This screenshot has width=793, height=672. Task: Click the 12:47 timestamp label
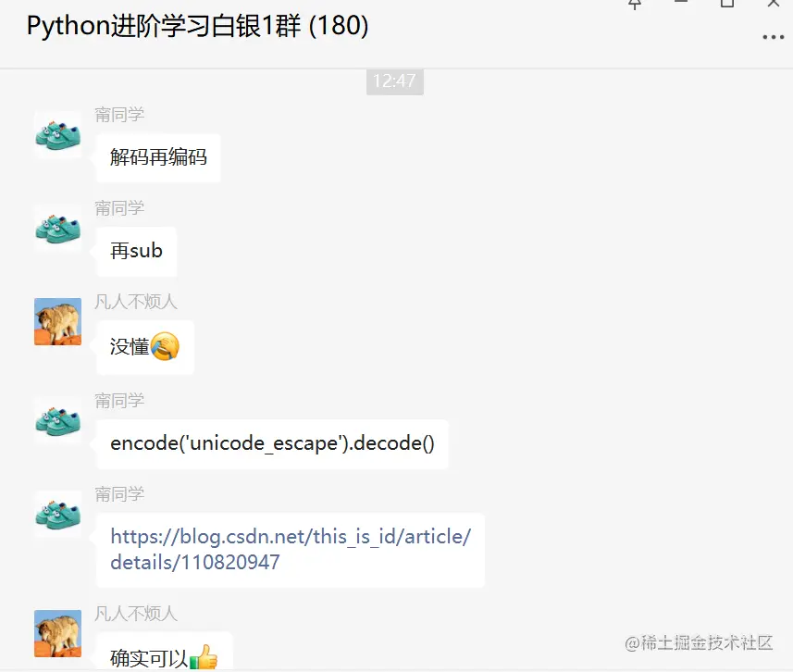394,81
